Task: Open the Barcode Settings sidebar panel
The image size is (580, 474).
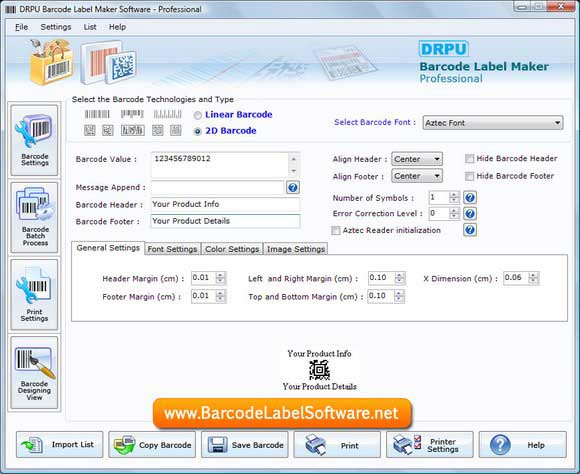Action: point(34,140)
